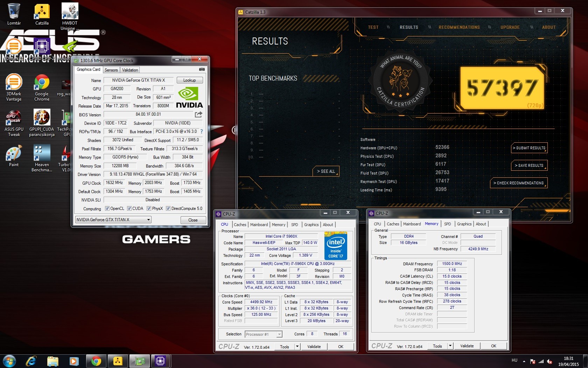The image size is (588, 368).
Task: Go to RECOMMENDATIONS in Catzilla menu
Action: click(459, 27)
